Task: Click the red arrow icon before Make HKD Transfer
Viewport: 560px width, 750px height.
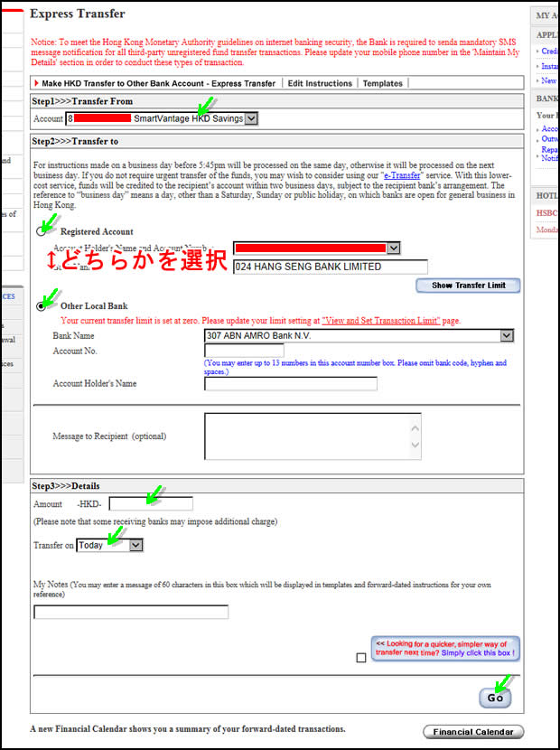Action: point(36,83)
